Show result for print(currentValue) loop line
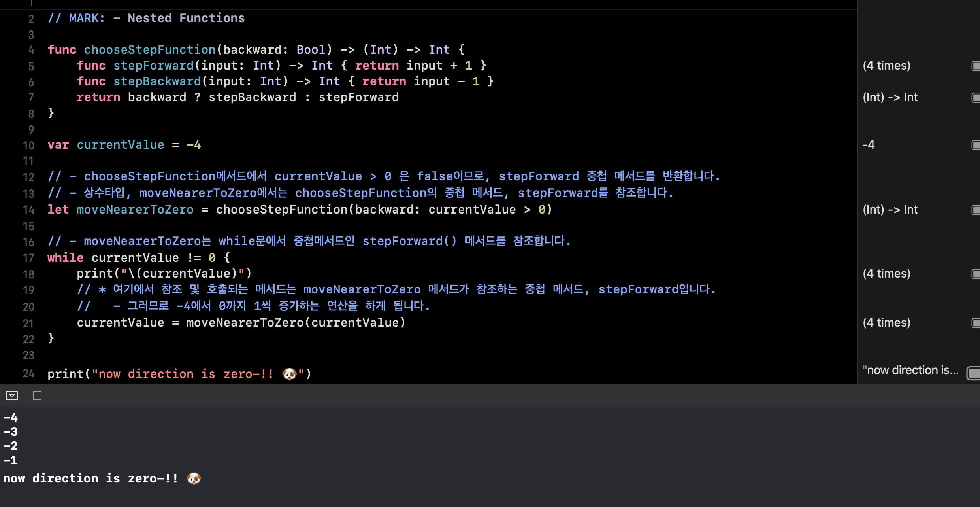Image resolution: width=980 pixels, height=507 pixels. [975, 274]
